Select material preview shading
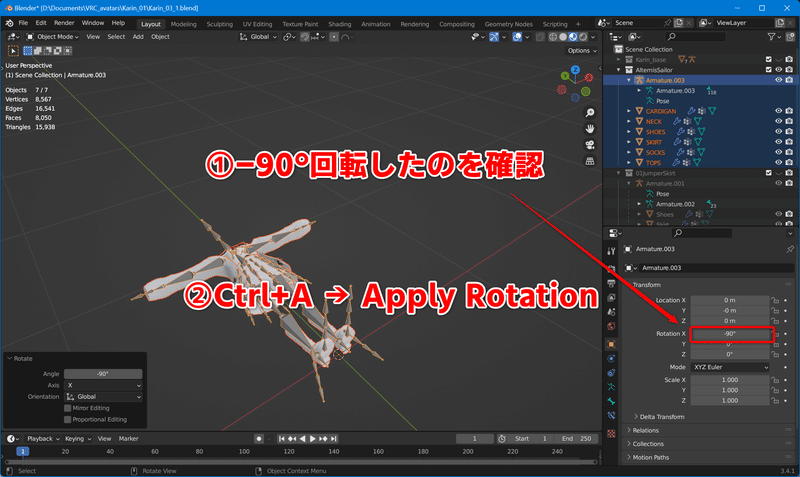This screenshot has height=477, width=800. pyautogui.click(x=573, y=37)
